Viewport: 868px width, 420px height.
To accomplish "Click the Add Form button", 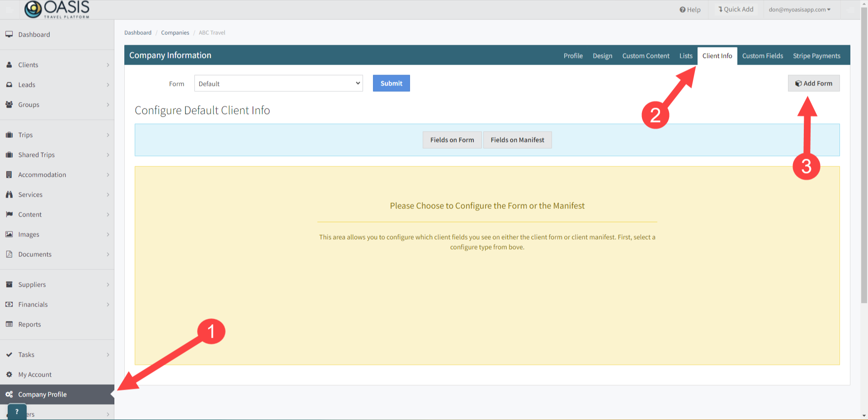I will (813, 83).
